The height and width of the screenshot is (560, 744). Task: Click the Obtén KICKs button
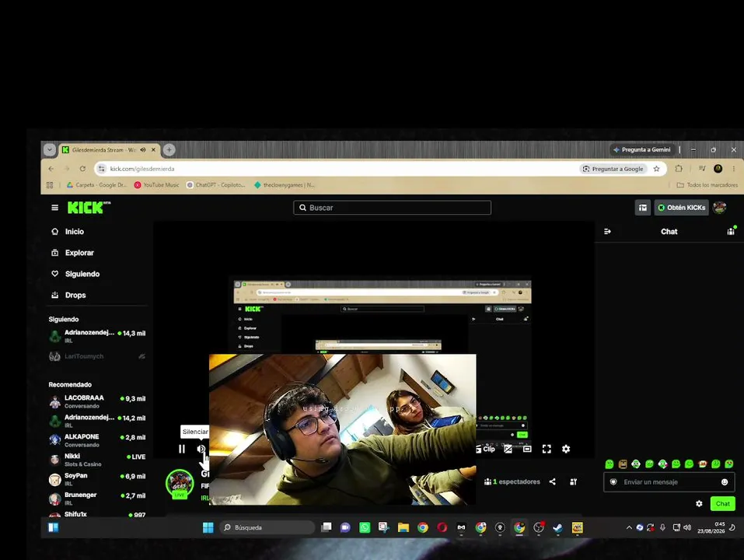[x=681, y=208]
